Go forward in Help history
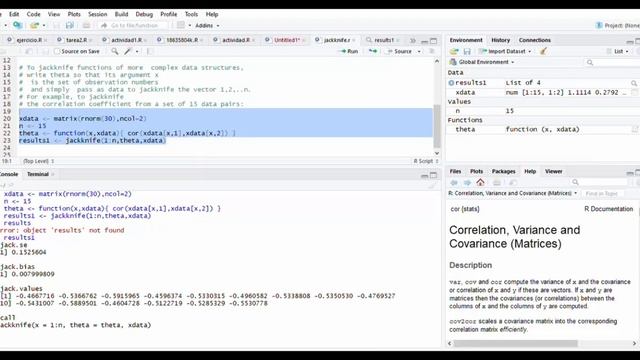The height and width of the screenshot is (360, 640). pos(467,182)
